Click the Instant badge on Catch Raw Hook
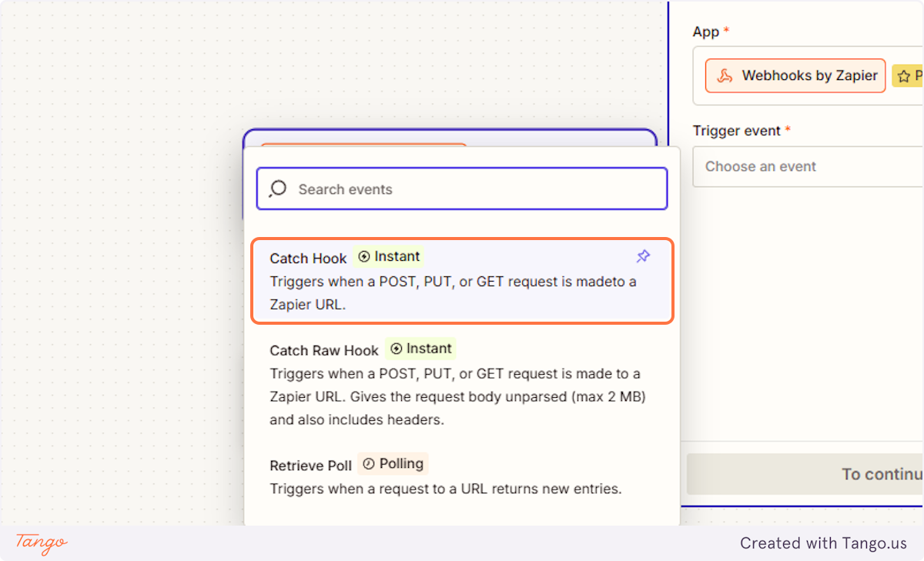 tap(420, 349)
